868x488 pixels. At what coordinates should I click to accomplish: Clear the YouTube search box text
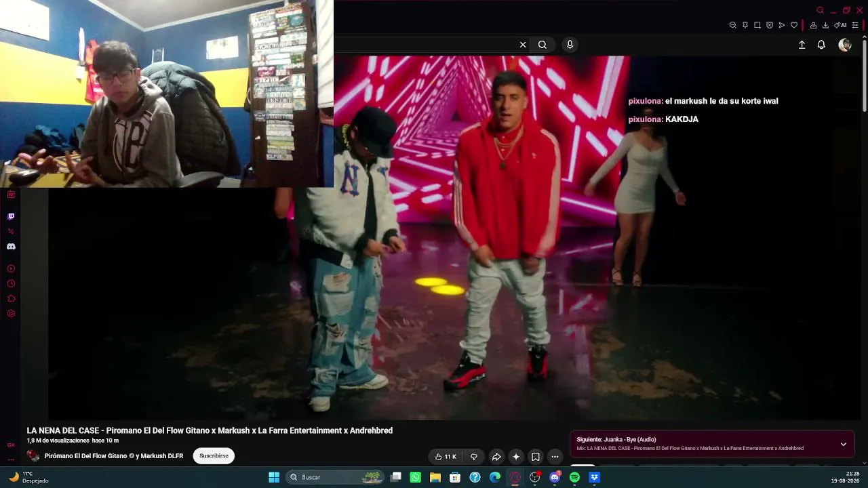tap(523, 45)
